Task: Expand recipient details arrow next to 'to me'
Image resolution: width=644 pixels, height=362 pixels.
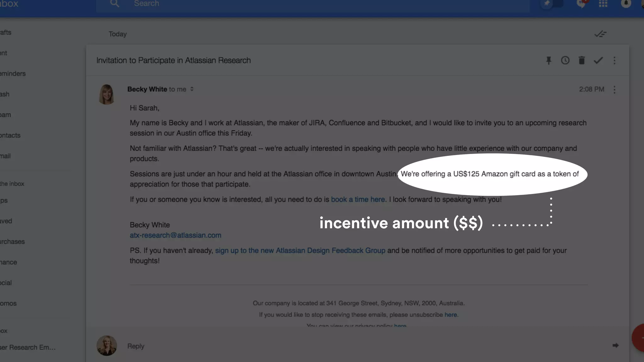Action: (192, 89)
